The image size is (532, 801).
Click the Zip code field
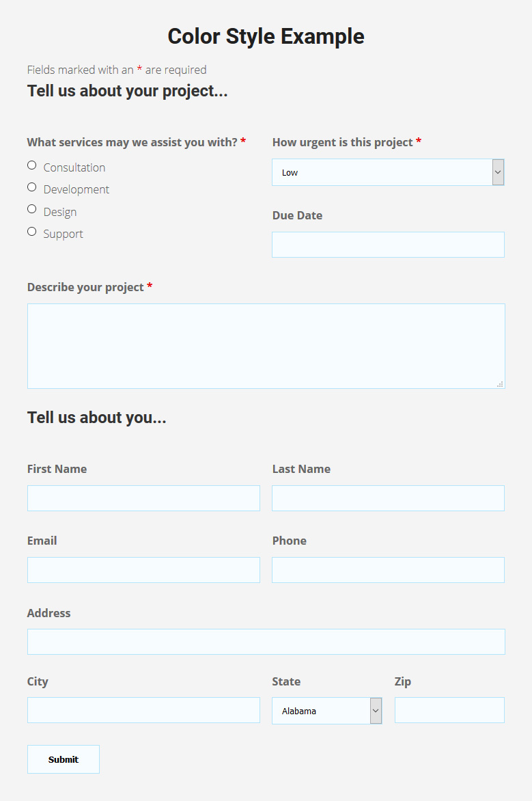449,710
